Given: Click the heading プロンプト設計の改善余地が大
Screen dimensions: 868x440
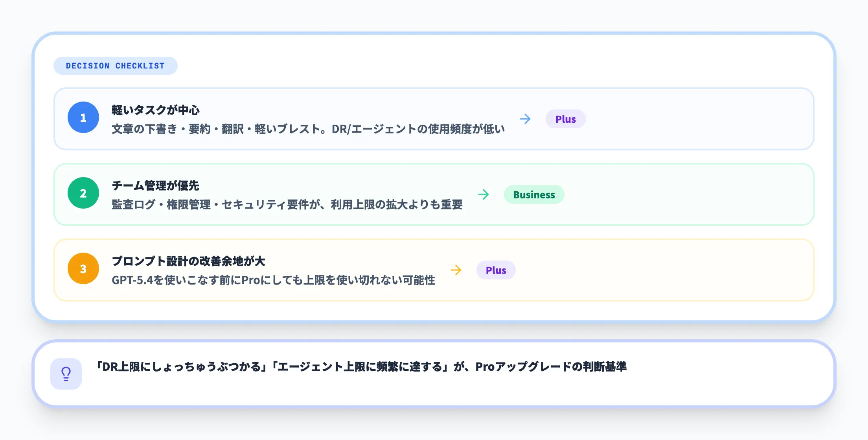Looking at the screenshot, I should pyautogui.click(x=188, y=261).
